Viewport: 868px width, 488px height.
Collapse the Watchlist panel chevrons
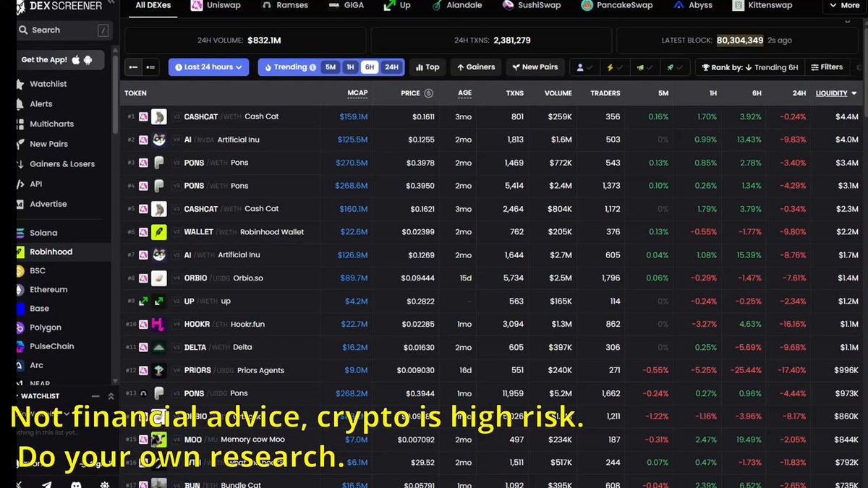111,396
